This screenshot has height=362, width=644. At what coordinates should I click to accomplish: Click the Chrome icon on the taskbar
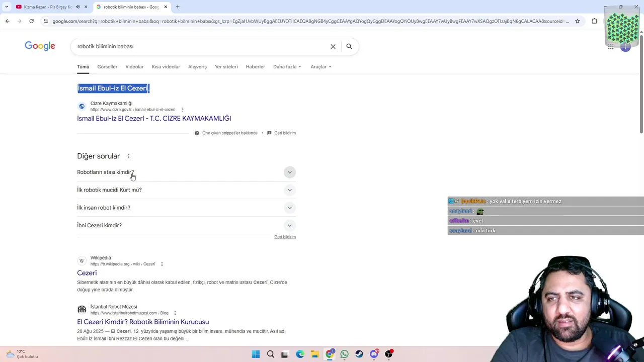click(330, 354)
